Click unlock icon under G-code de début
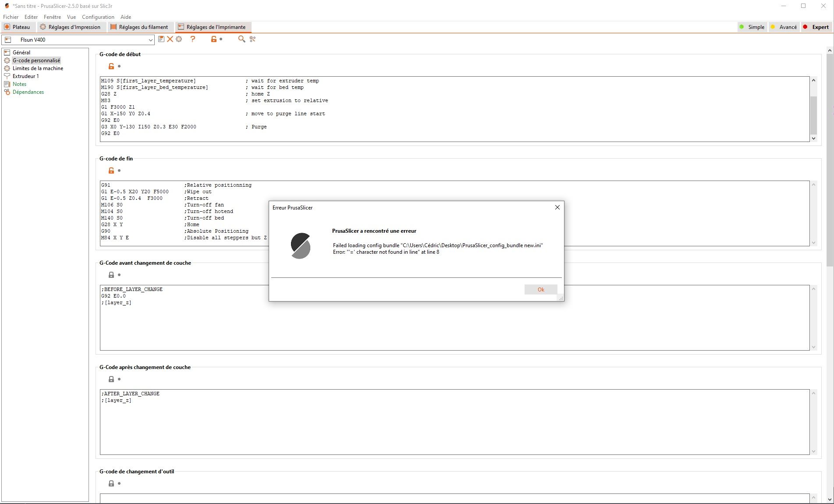 click(x=111, y=66)
